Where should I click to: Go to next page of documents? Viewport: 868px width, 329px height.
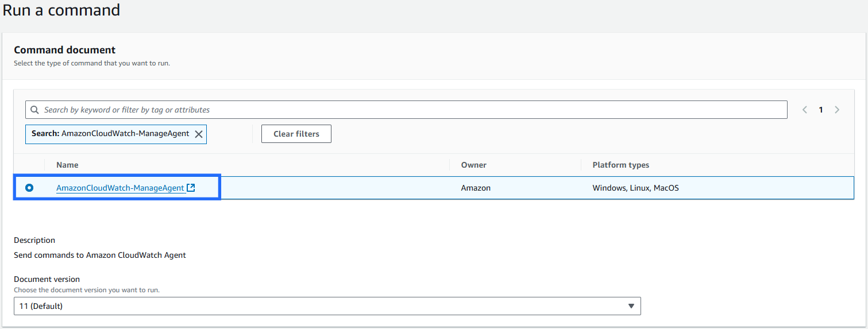click(837, 110)
